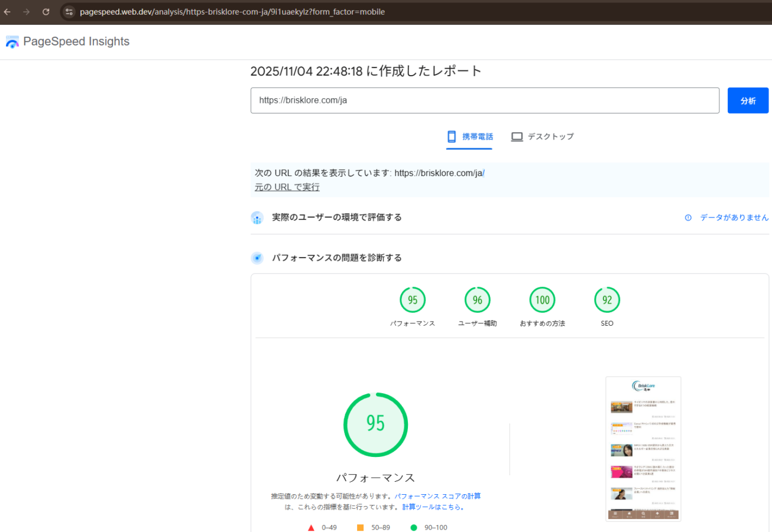Click the URL input field for analysis

(x=485, y=100)
